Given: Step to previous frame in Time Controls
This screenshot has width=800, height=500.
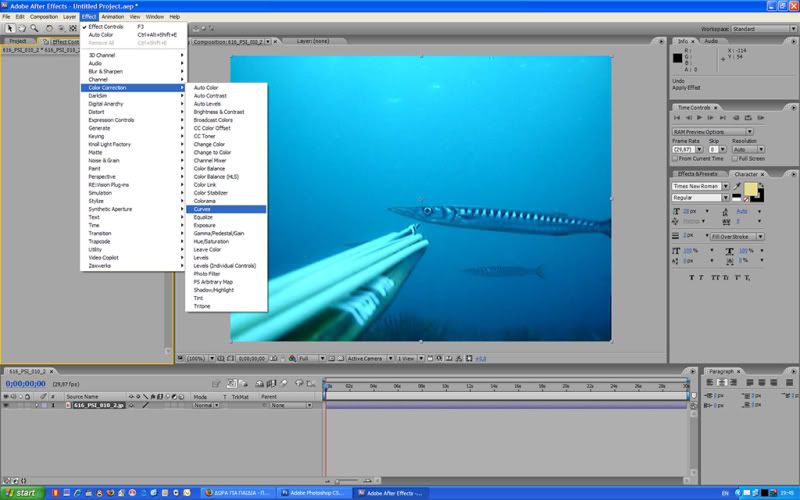Looking at the screenshot, I should (688, 118).
